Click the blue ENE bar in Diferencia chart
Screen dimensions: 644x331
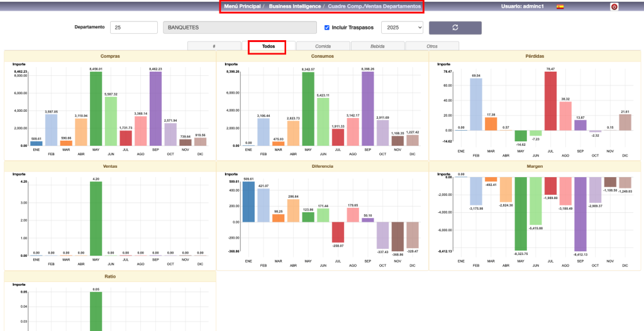(248, 202)
